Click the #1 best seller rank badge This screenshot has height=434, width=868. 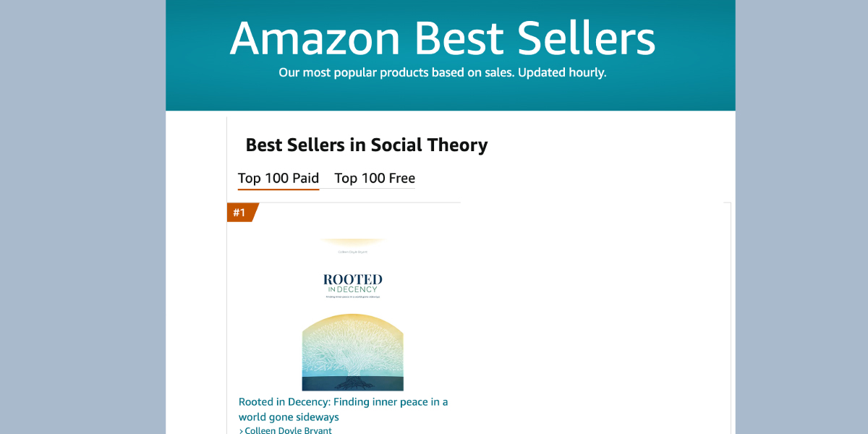point(240,213)
